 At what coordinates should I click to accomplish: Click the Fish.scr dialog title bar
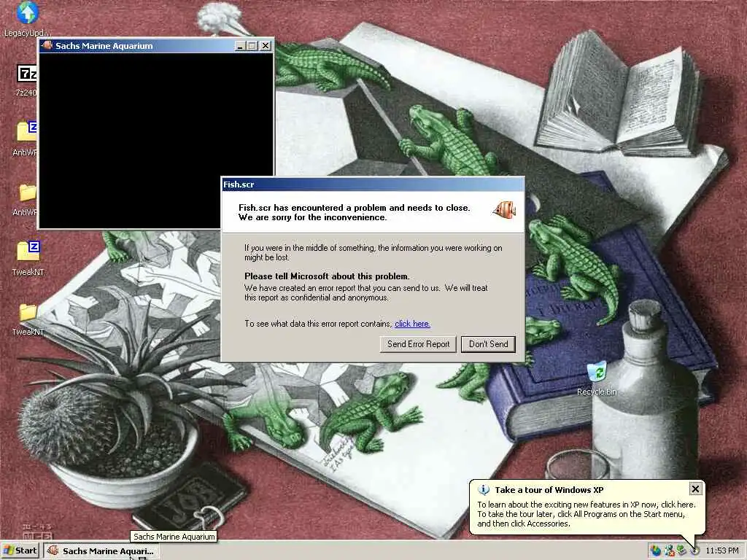(373, 184)
